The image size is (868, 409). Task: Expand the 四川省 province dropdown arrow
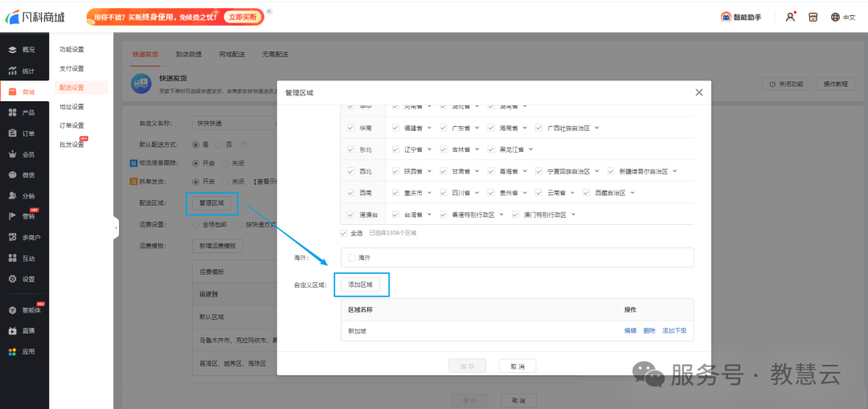coord(475,193)
